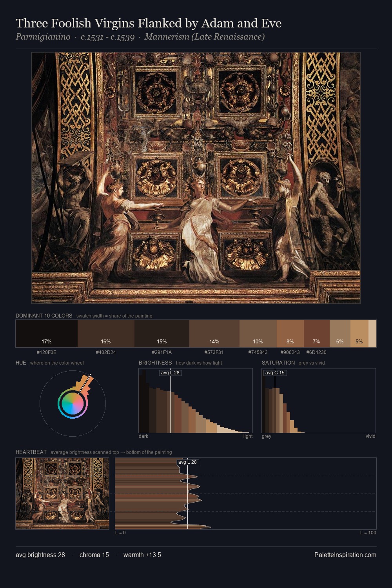Click the 'grey' axis label

tap(267, 436)
